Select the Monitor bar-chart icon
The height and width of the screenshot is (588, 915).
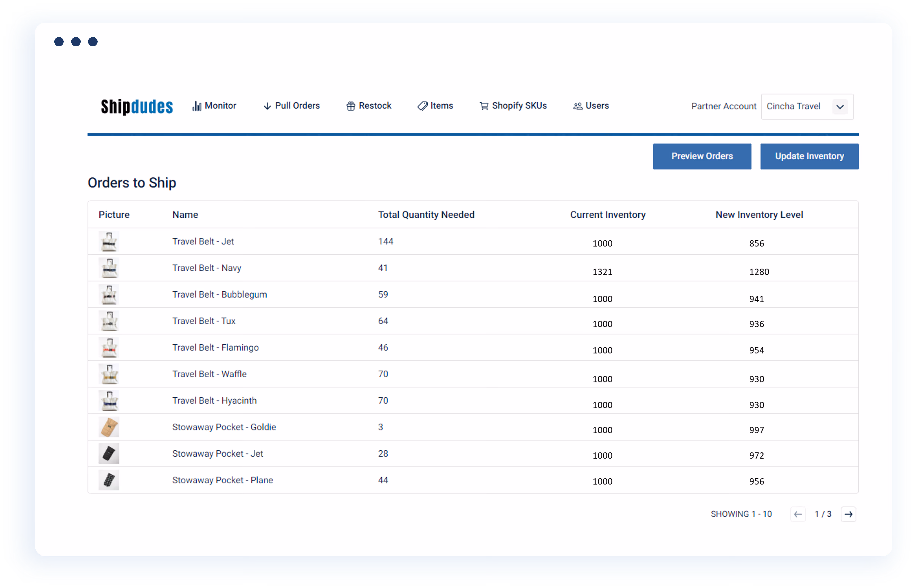coord(197,106)
